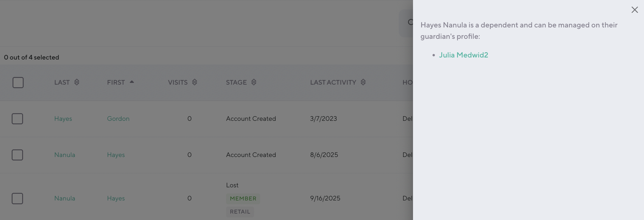Image resolution: width=644 pixels, height=220 pixels.
Task: Close the dependent guardian side panel
Action: pos(634,10)
